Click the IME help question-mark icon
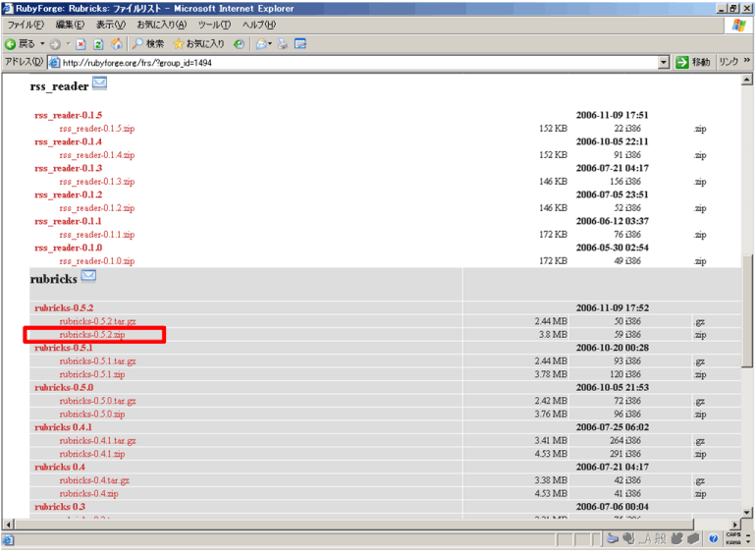This screenshot has height=555, width=756. point(714,538)
